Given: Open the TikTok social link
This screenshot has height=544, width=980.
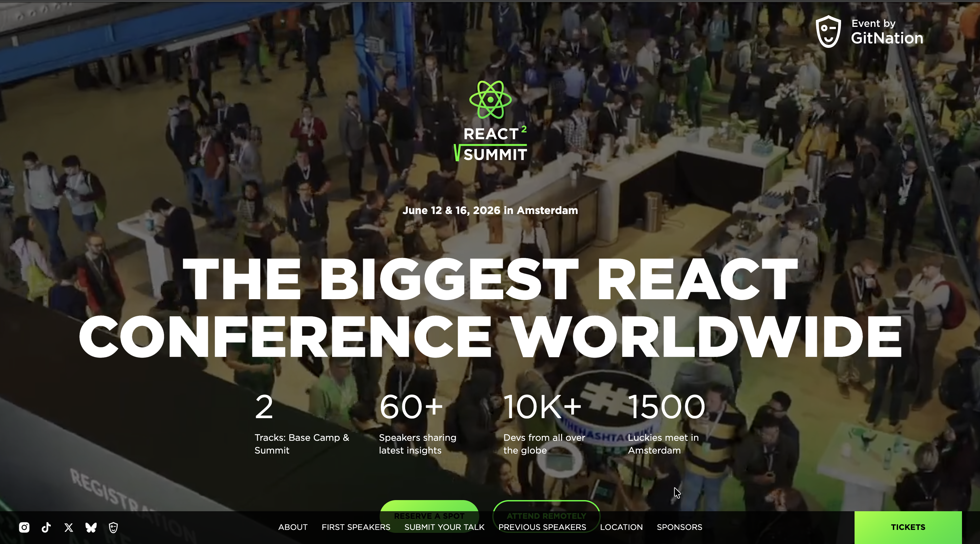Looking at the screenshot, I should click(x=47, y=527).
